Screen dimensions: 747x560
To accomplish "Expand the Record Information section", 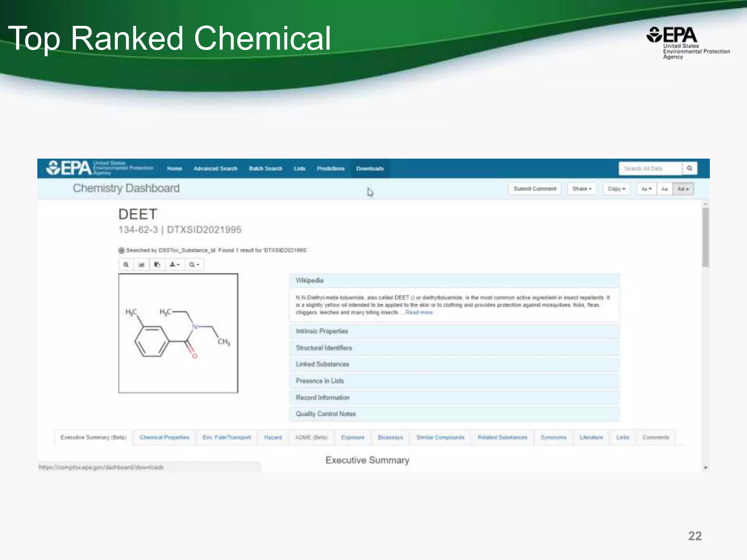I will [454, 397].
